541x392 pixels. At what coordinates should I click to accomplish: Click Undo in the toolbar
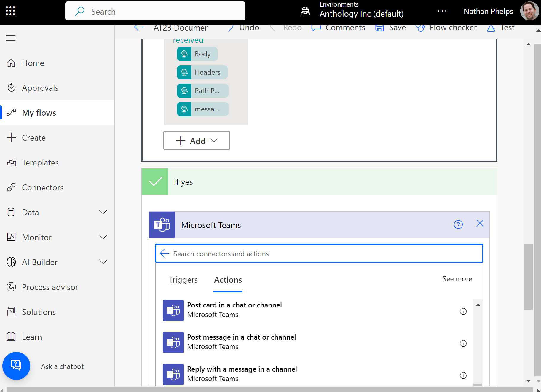(244, 28)
